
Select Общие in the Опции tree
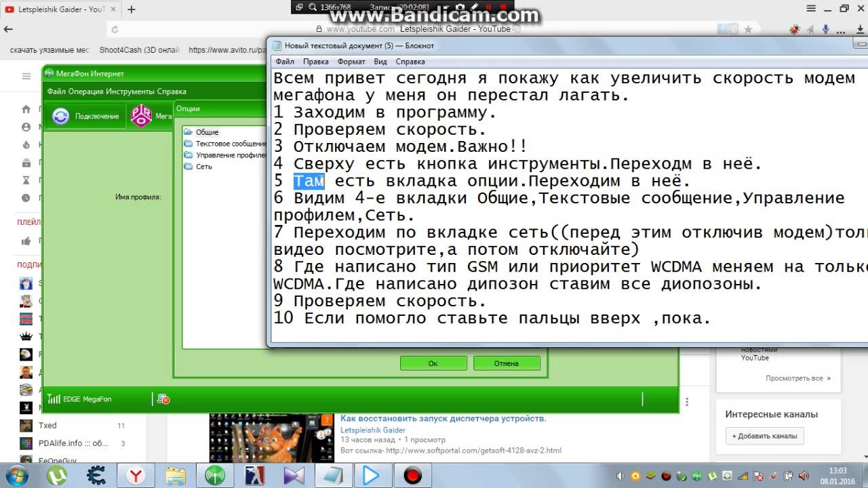pyautogui.click(x=207, y=132)
